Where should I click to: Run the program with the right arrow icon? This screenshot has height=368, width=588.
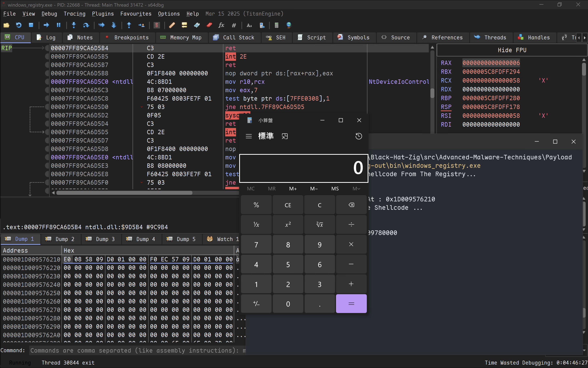(x=46, y=25)
